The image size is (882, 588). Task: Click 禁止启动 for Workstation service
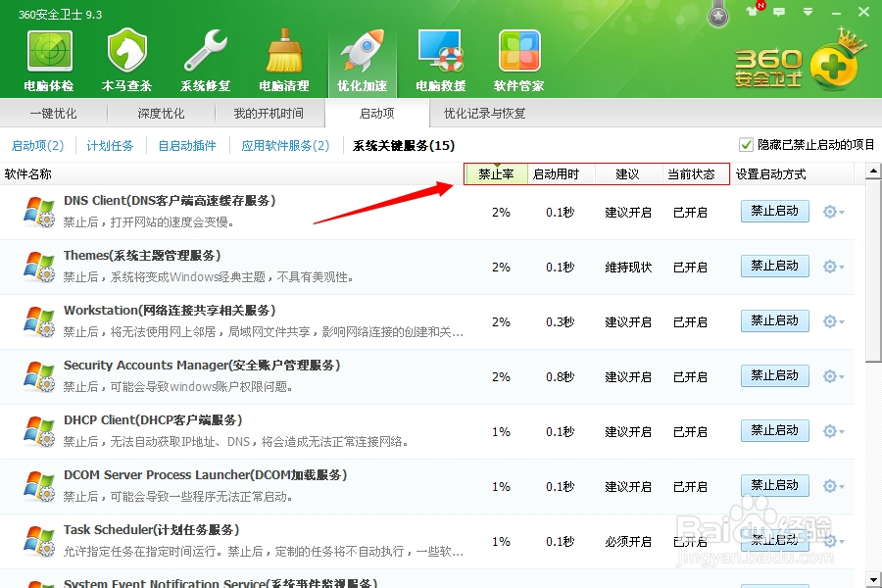[x=774, y=320]
